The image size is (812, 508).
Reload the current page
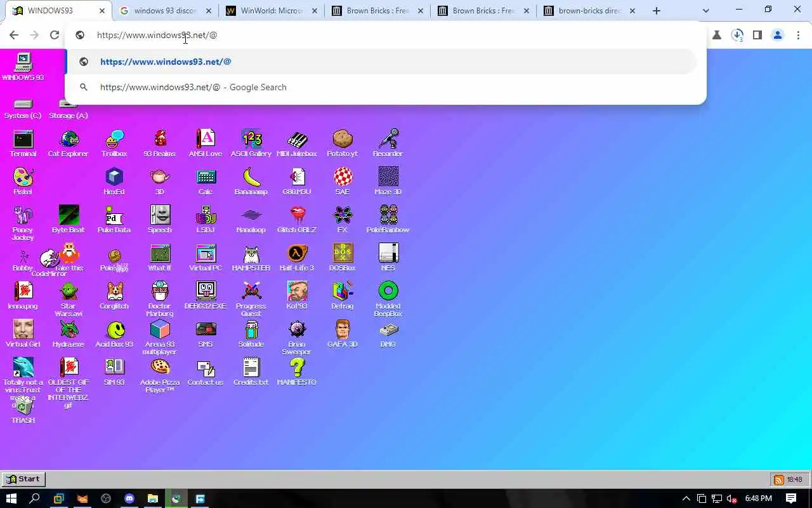[55, 36]
